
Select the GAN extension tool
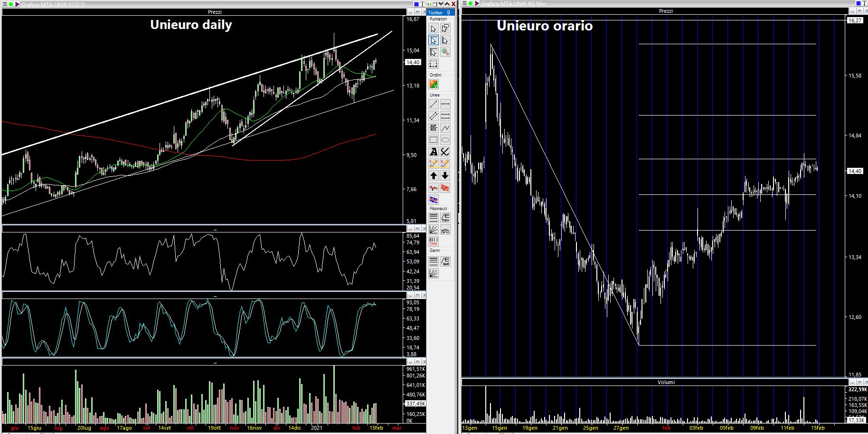coord(445,261)
